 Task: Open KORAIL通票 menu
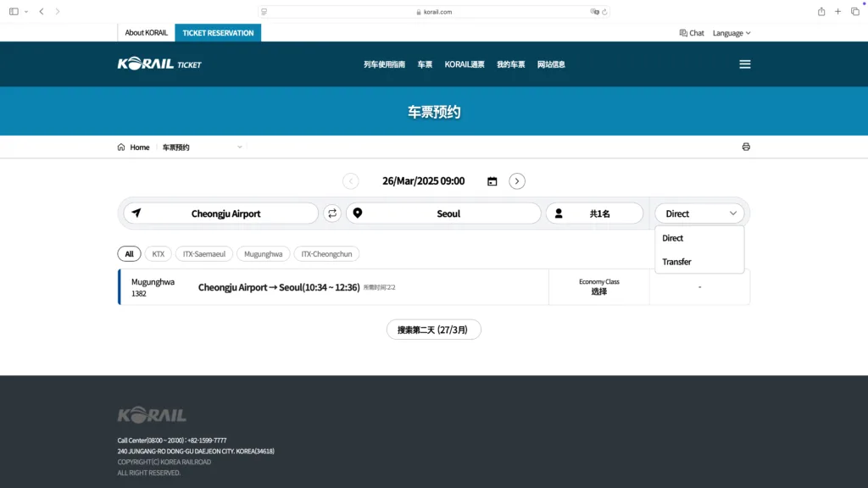click(x=465, y=64)
